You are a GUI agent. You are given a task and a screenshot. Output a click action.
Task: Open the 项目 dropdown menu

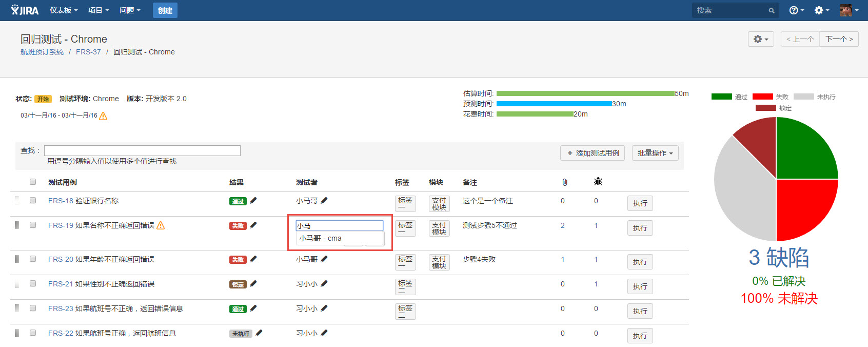[98, 10]
